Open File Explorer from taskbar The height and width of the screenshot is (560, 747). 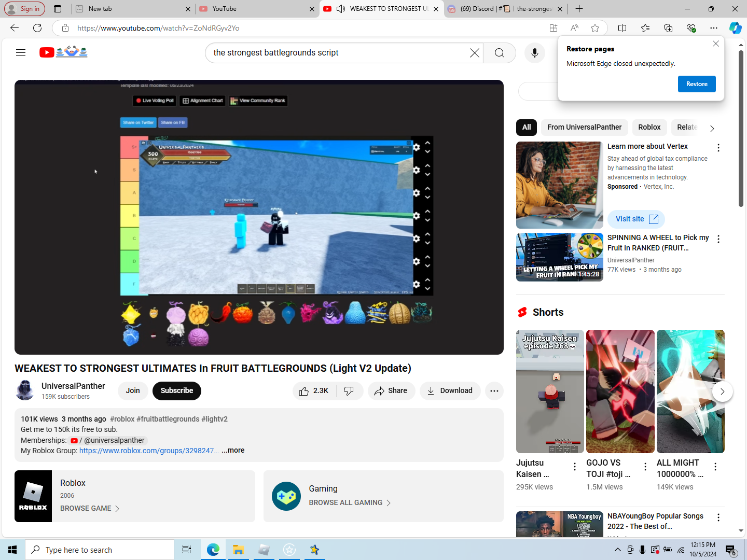tap(238, 550)
